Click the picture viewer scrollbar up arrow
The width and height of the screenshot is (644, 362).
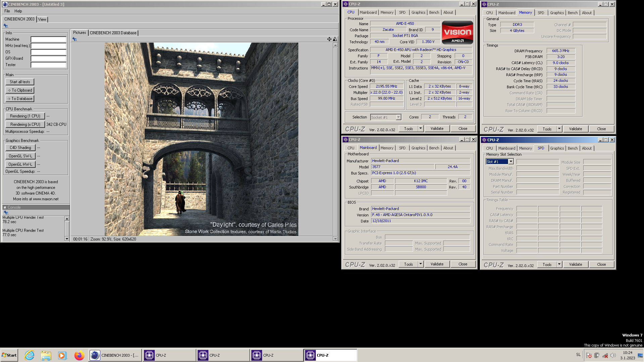tap(335, 45)
